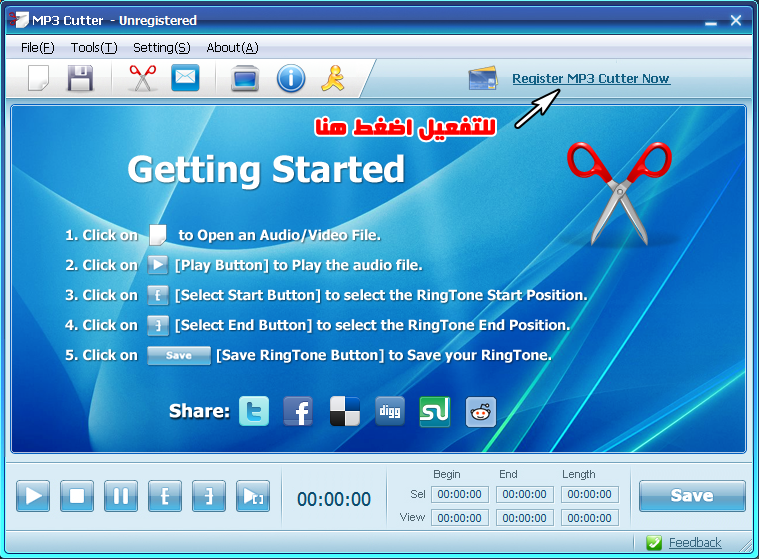The height and width of the screenshot is (559, 759).
Task: Click the Sel Length time field
Action: (589, 494)
